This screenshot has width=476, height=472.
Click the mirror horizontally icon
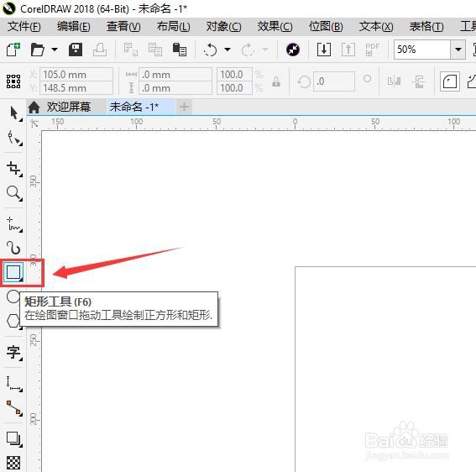[394, 81]
